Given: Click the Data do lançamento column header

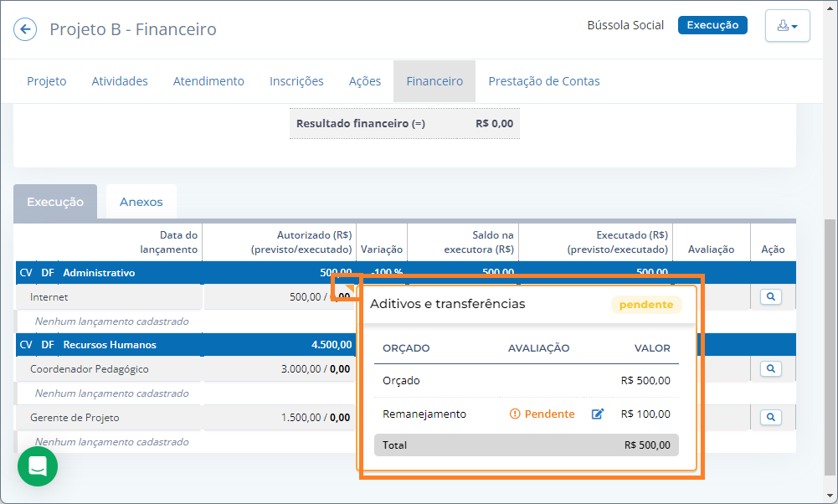Looking at the screenshot, I should click(x=168, y=242).
